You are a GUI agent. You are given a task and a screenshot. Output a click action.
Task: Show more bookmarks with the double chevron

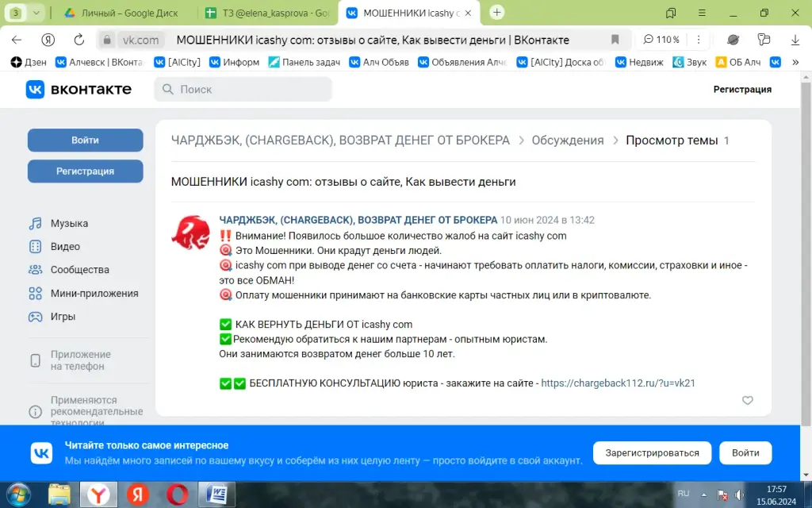pyautogui.click(x=795, y=62)
